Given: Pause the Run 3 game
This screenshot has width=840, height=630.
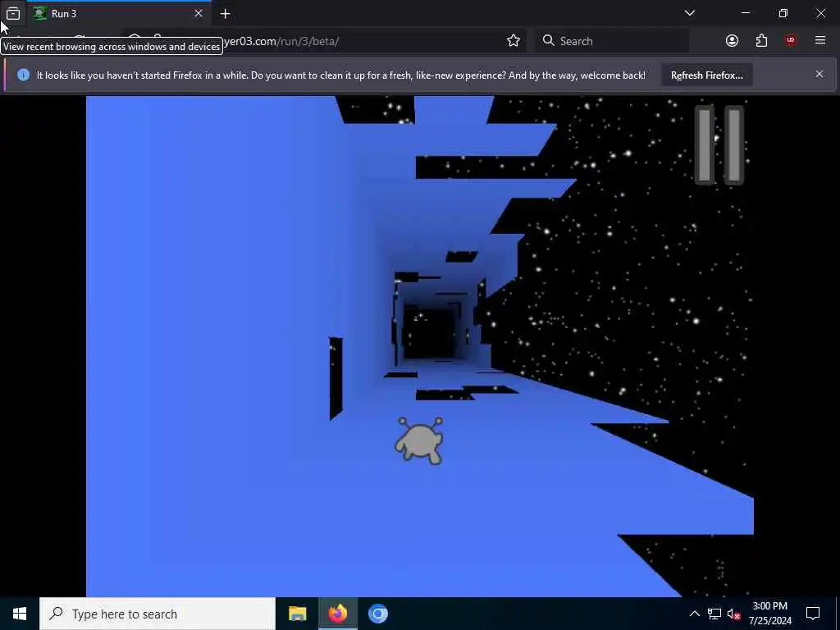Looking at the screenshot, I should pyautogui.click(x=719, y=145).
